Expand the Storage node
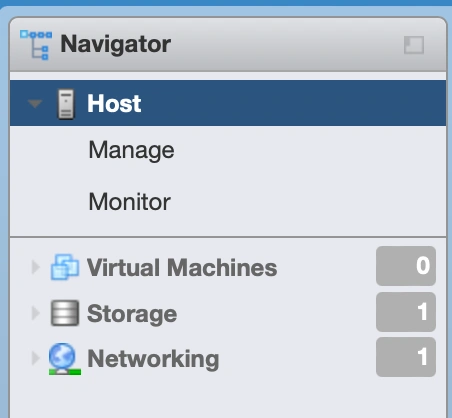Screen dimensions: 452x418 [x=35, y=313]
